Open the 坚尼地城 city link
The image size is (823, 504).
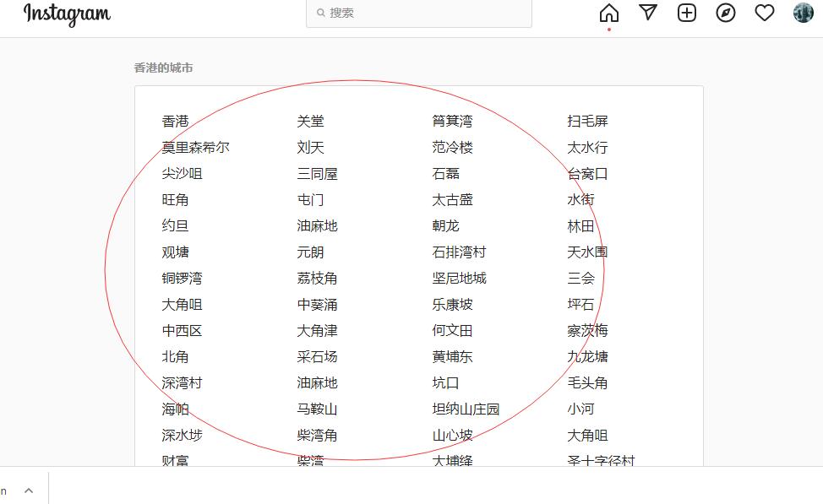(x=458, y=278)
